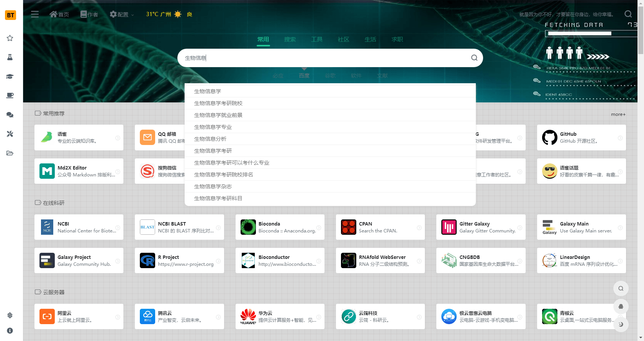Select the 生活 tab

[370, 40]
